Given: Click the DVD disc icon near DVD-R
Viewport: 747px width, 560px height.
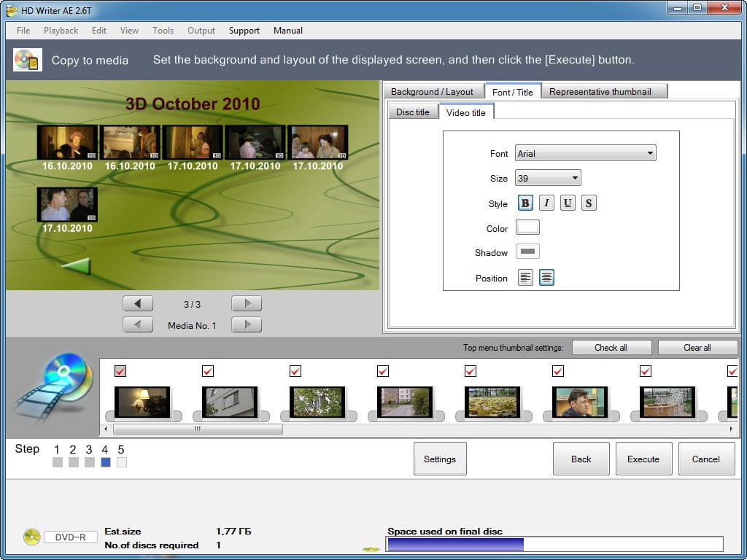Looking at the screenshot, I should (32, 537).
